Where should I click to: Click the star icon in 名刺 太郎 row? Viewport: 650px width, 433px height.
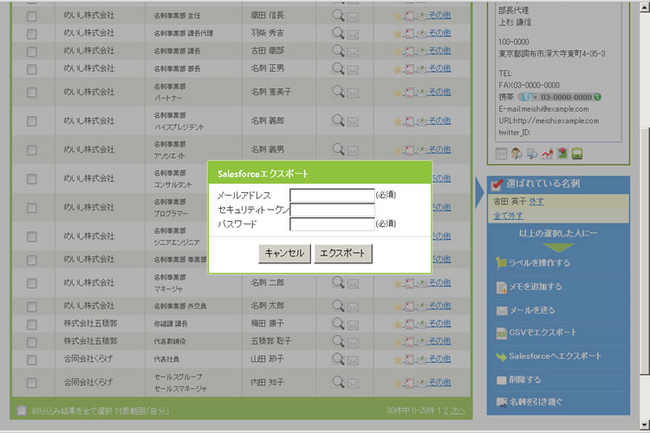click(397, 303)
